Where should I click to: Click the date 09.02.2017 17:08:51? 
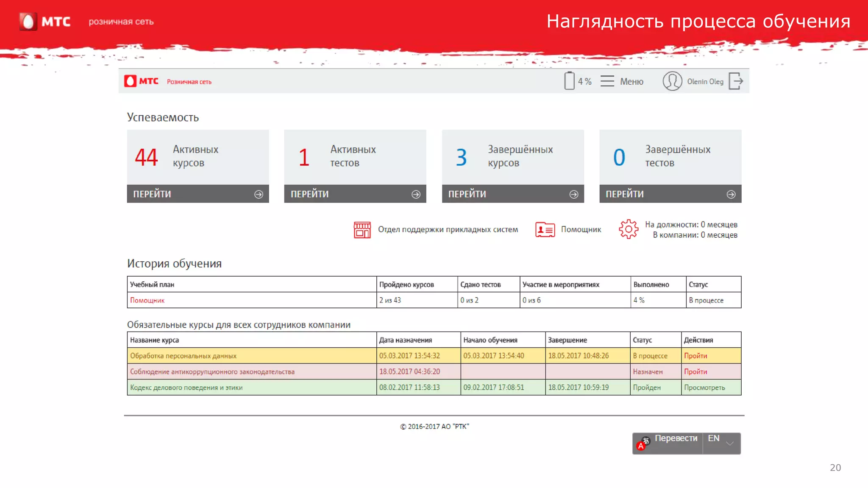coord(494,388)
